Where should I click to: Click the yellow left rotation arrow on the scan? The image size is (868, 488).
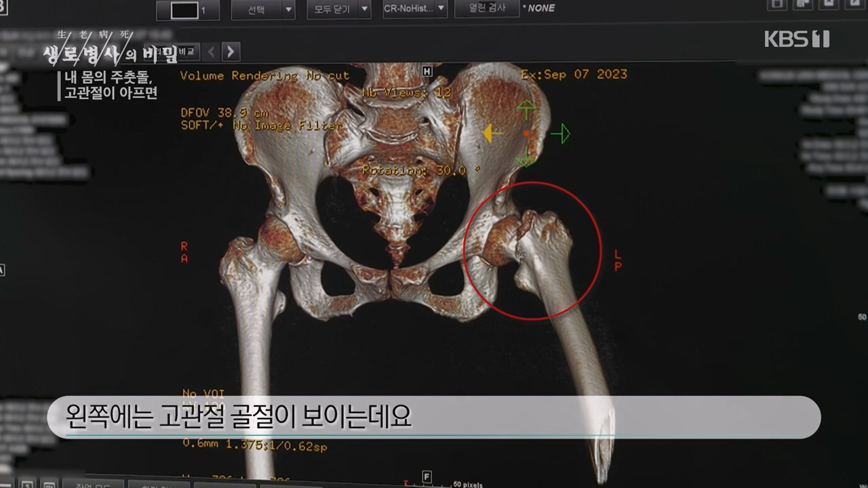492,134
